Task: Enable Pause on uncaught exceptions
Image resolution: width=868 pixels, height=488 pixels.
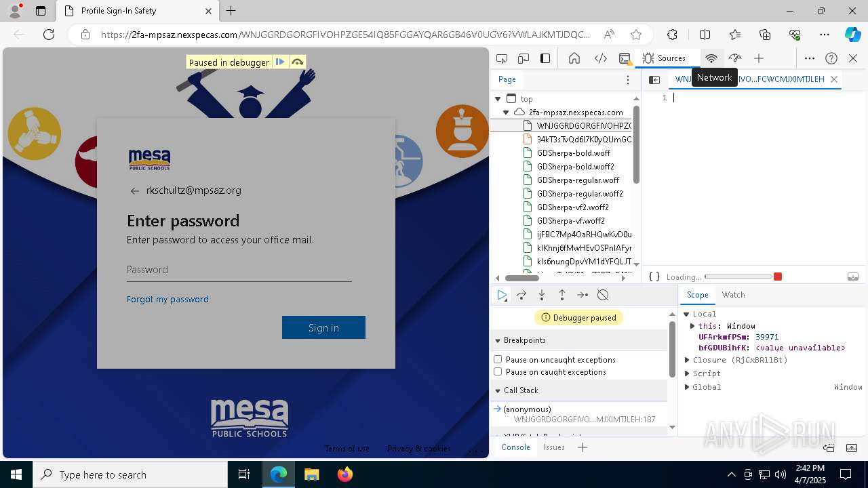Action: coord(498,359)
